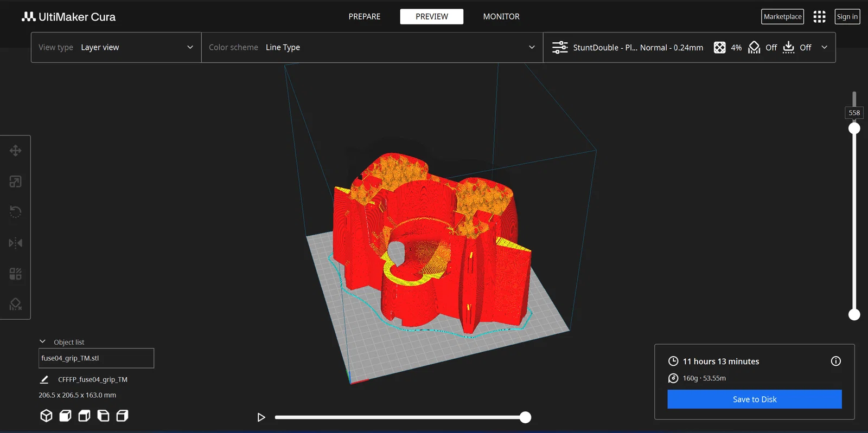
Task: Click the clock icon by print time
Action: click(673, 361)
